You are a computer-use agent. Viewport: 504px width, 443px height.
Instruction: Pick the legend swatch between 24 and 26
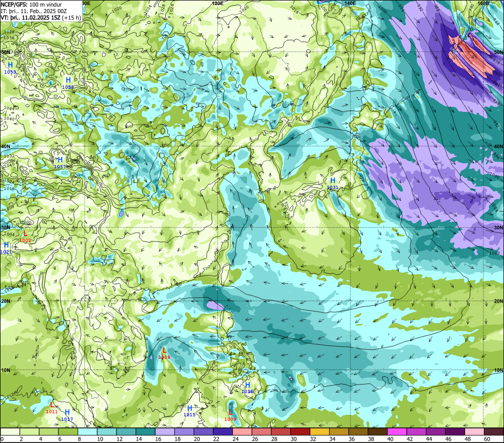click(242, 431)
